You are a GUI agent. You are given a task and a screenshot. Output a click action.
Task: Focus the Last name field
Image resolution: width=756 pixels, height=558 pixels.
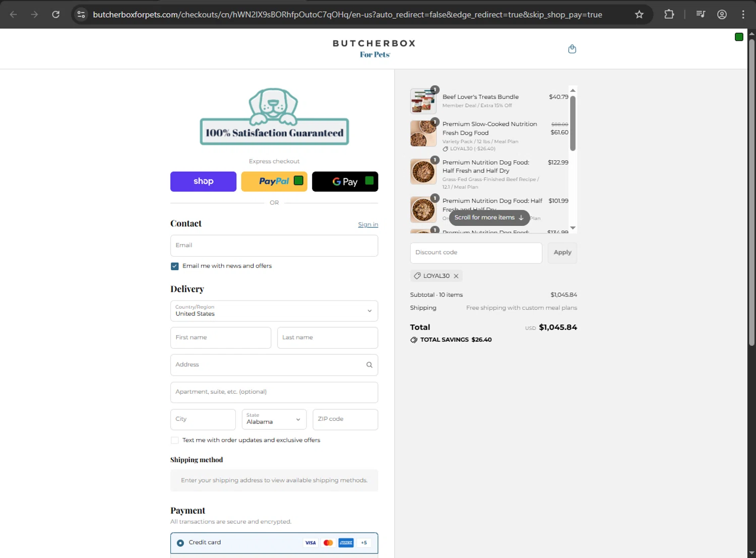pyautogui.click(x=328, y=338)
